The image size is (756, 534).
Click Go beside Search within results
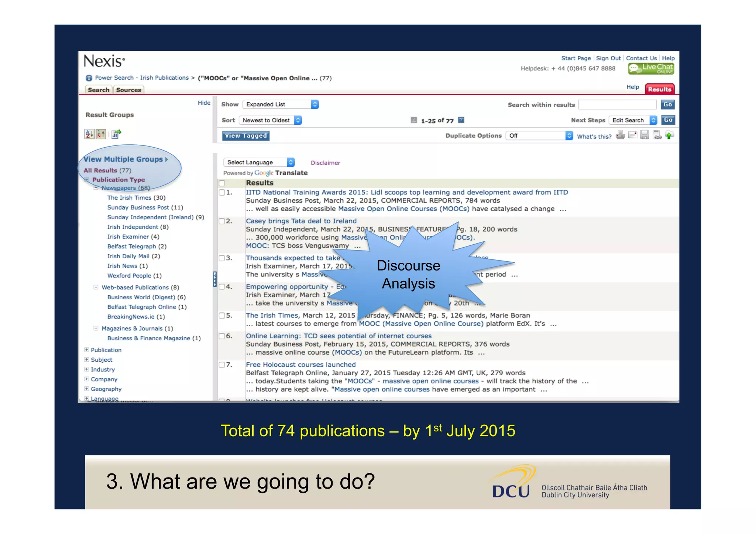pyautogui.click(x=668, y=105)
